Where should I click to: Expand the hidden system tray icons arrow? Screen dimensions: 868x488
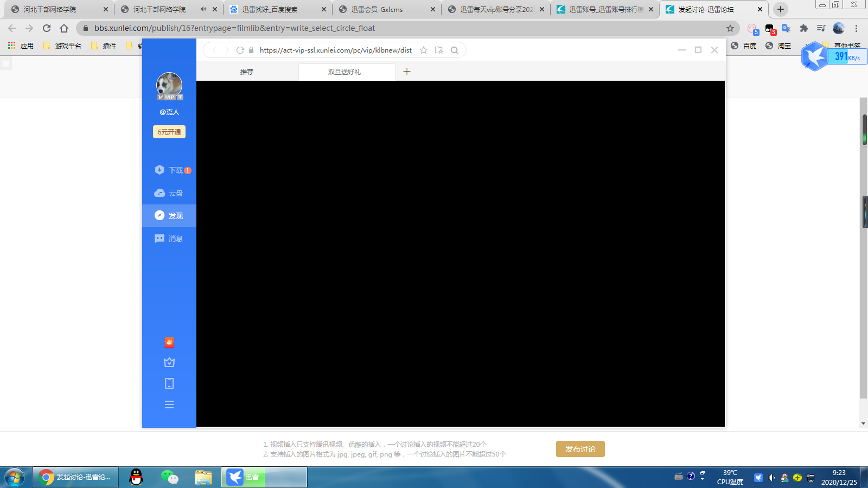[x=702, y=478]
